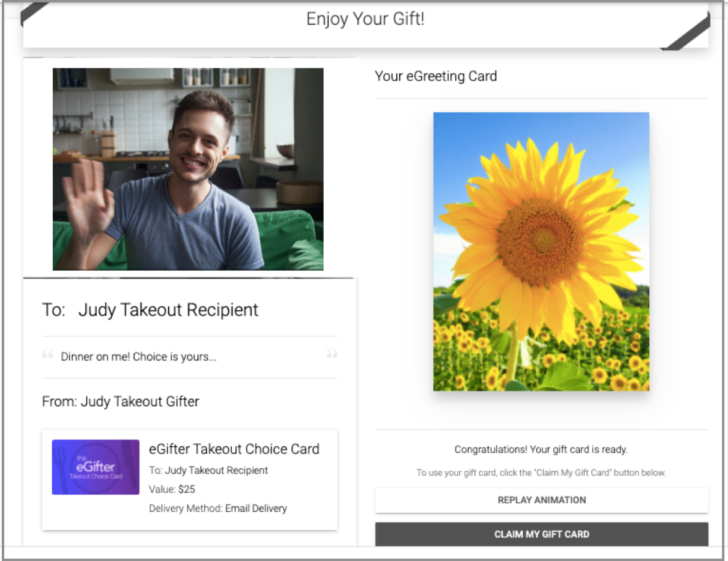Click the 'Value: $25' line

172,489
